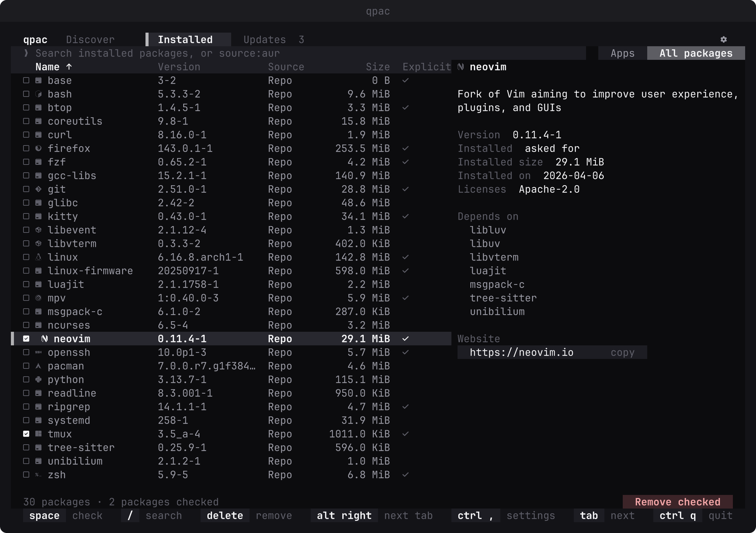Click the Remove checked button
Image resolution: width=756 pixels, height=533 pixels.
coord(678,502)
